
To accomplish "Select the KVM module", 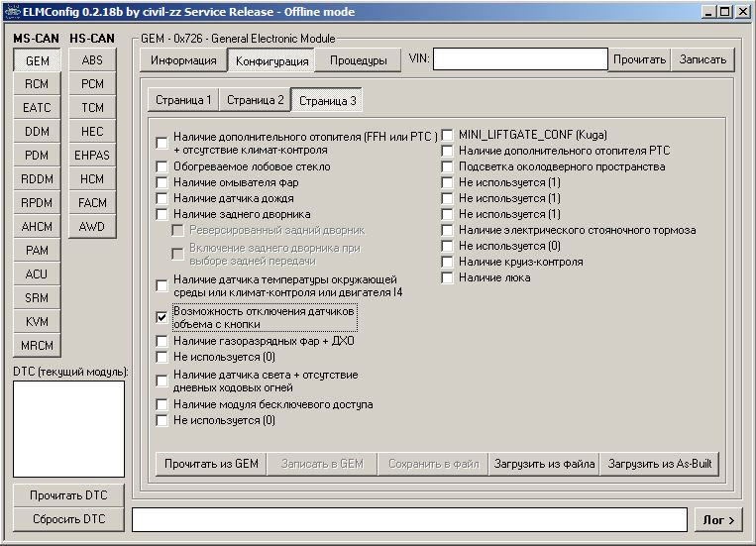I will click(x=37, y=321).
